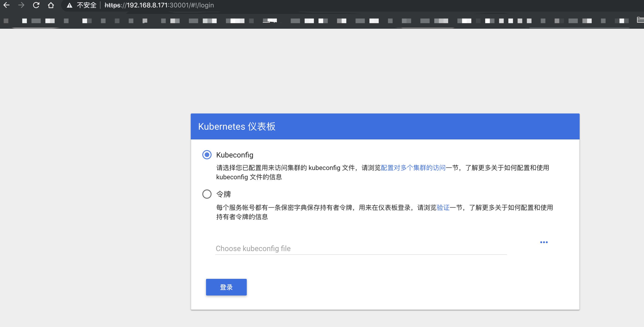Screen dimensions: 644x327
Task: Click the text 持有者令牌的信息
Action: click(x=242, y=217)
